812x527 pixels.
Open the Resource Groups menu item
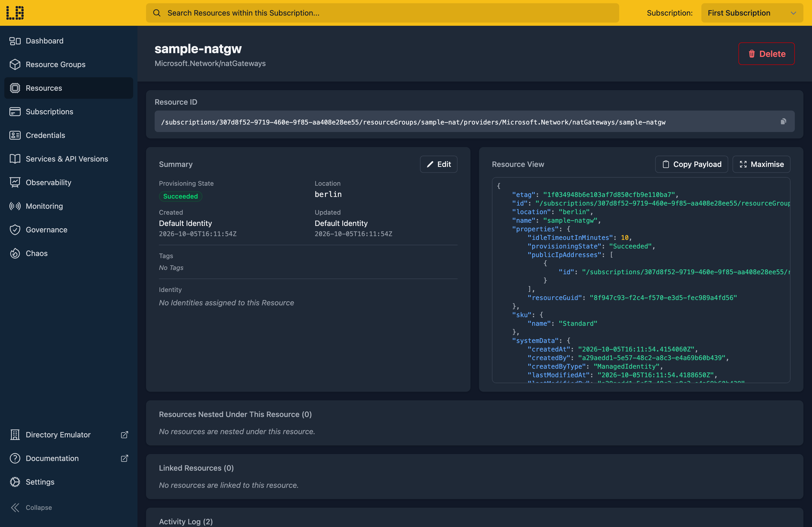[x=68, y=64]
